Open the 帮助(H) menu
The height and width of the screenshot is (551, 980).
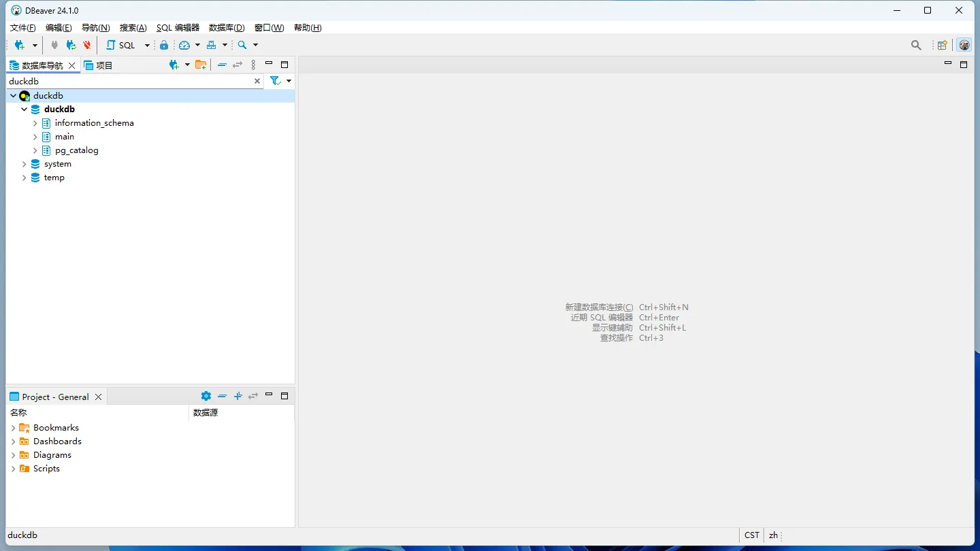coord(308,28)
